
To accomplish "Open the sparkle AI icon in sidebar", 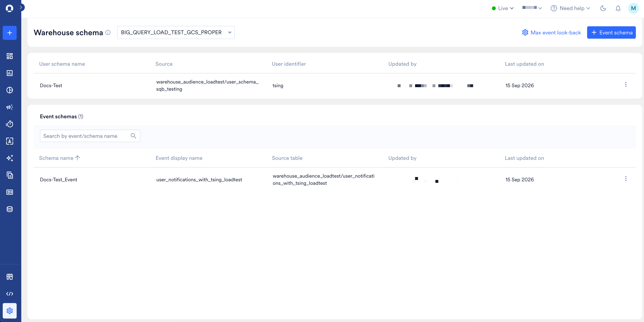I will [9, 158].
